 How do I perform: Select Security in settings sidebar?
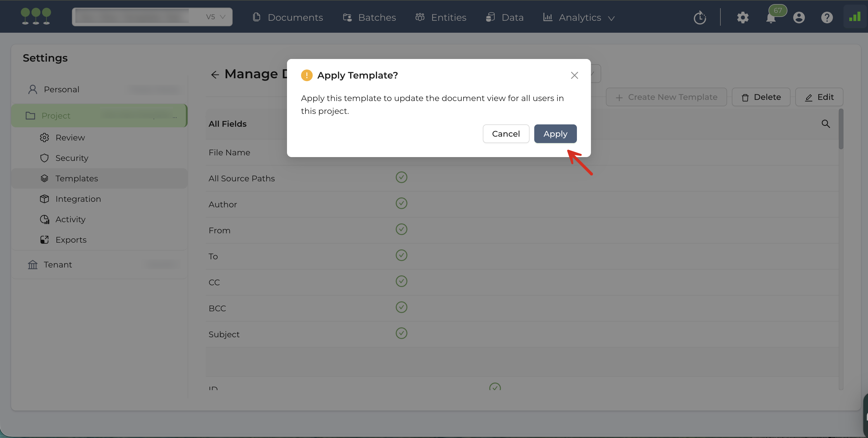tap(72, 158)
